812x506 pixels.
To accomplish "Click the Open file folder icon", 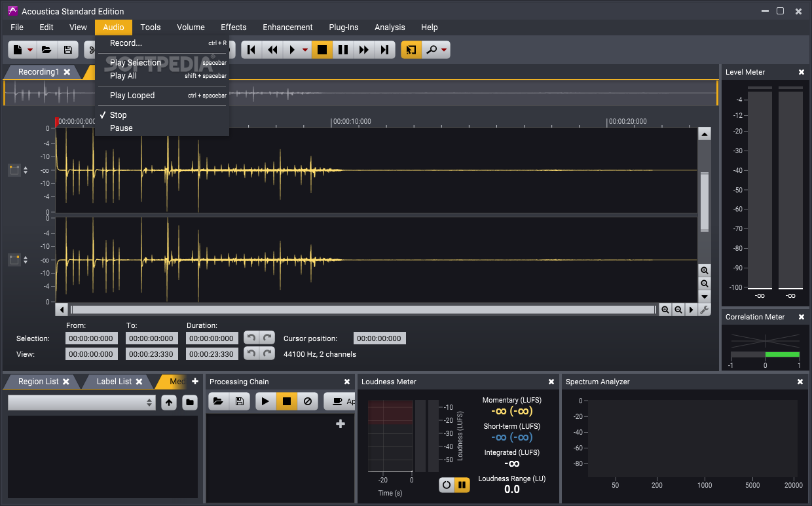I will point(46,50).
